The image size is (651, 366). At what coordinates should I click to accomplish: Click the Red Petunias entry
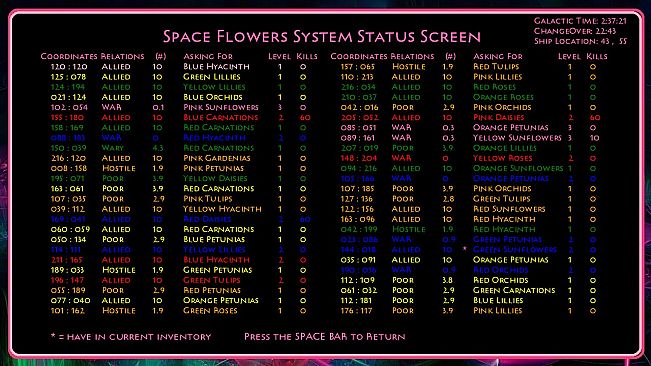[x=212, y=290]
